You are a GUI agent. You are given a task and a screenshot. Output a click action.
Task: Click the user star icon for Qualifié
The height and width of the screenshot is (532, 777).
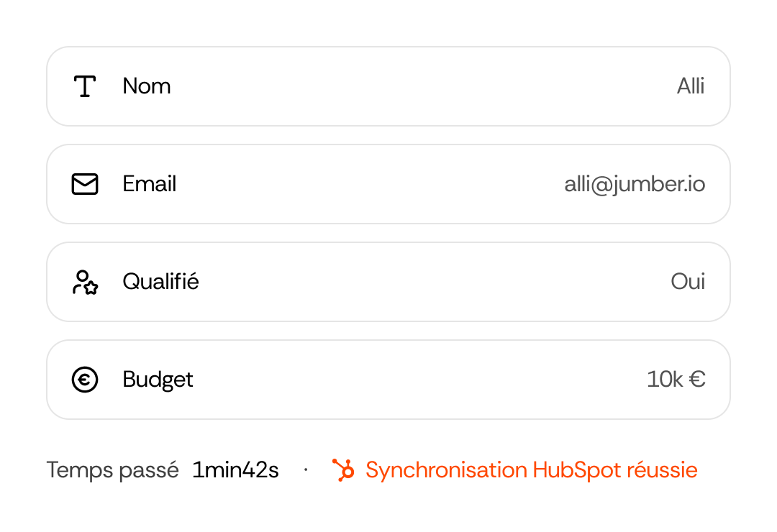(85, 282)
